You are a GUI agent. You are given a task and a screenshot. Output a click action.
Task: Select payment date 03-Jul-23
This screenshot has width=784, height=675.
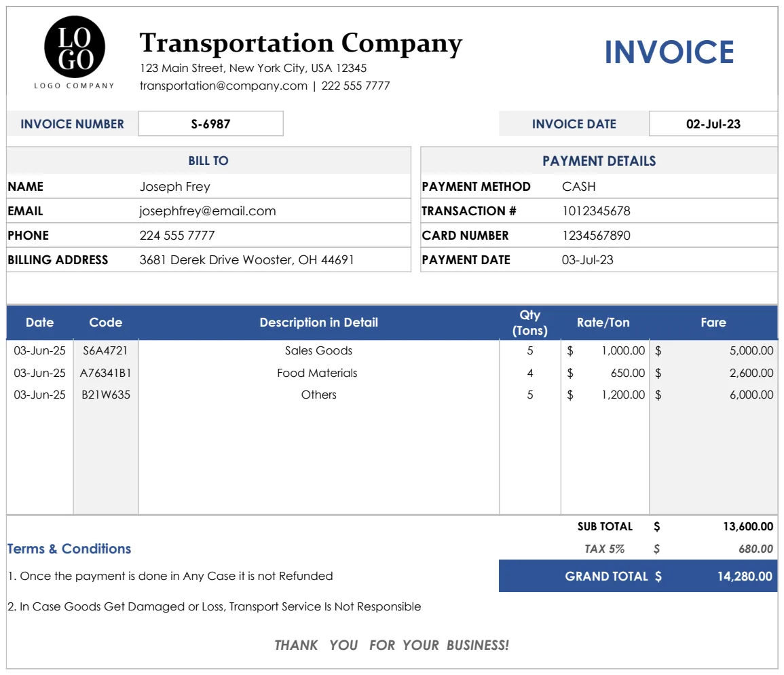point(588,259)
